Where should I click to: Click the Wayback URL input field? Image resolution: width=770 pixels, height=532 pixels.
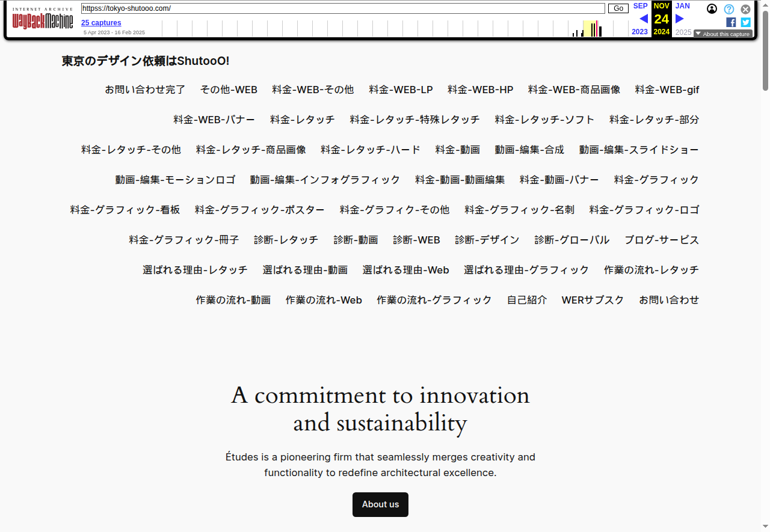343,8
